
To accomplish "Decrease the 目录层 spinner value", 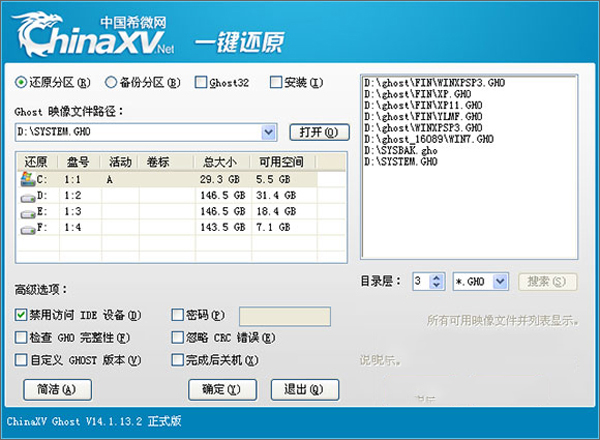I will [x=436, y=285].
